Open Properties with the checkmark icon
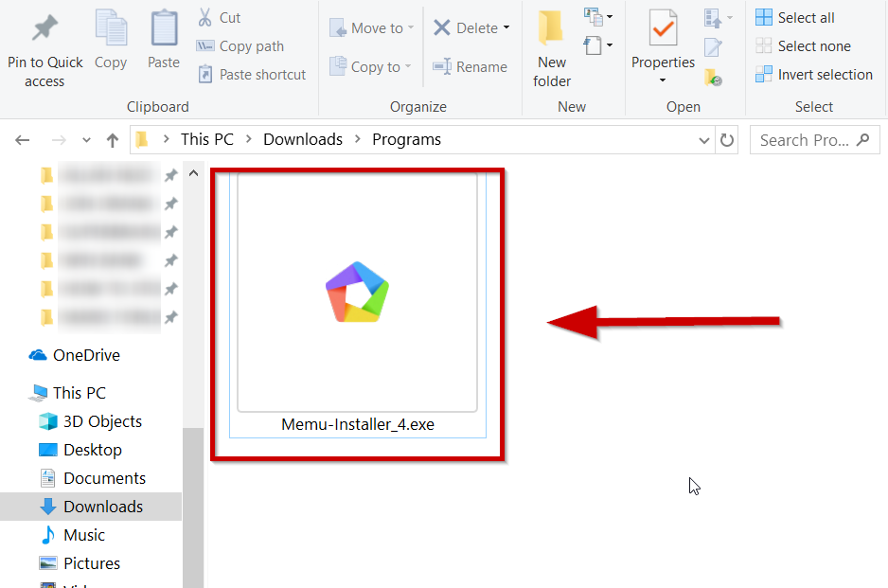Image resolution: width=888 pixels, height=588 pixels. [x=664, y=28]
